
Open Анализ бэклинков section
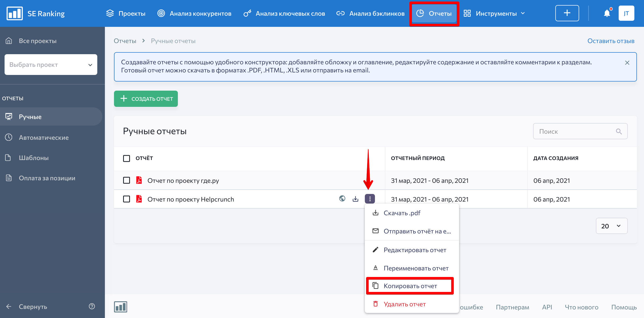coord(370,13)
